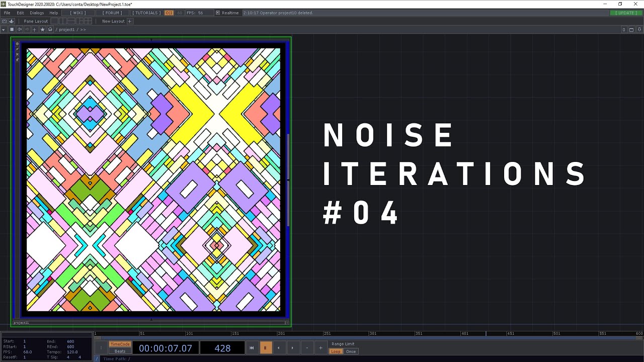Viewport: 644px width, 362px height.
Task: Jump to start with rewind button
Action: coord(252,348)
